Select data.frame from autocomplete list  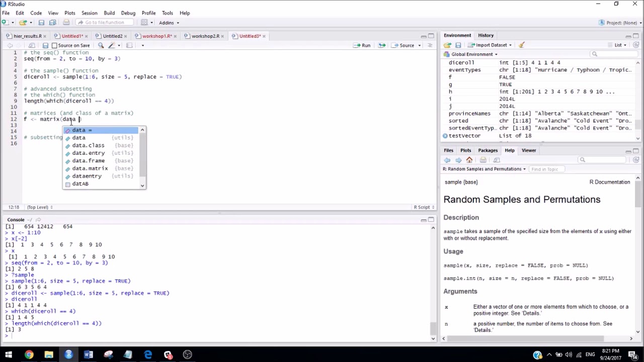coord(101,161)
